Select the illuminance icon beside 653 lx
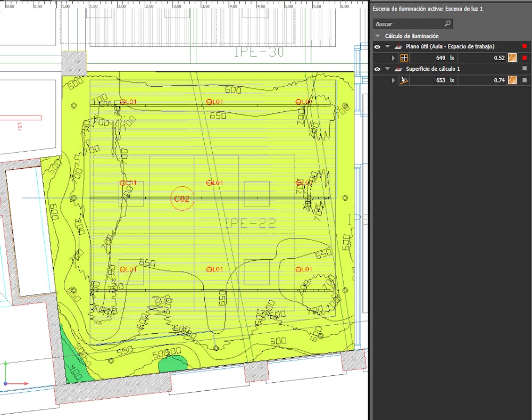Image resolution: width=532 pixels, height=420 pixels. pos(404,80)
